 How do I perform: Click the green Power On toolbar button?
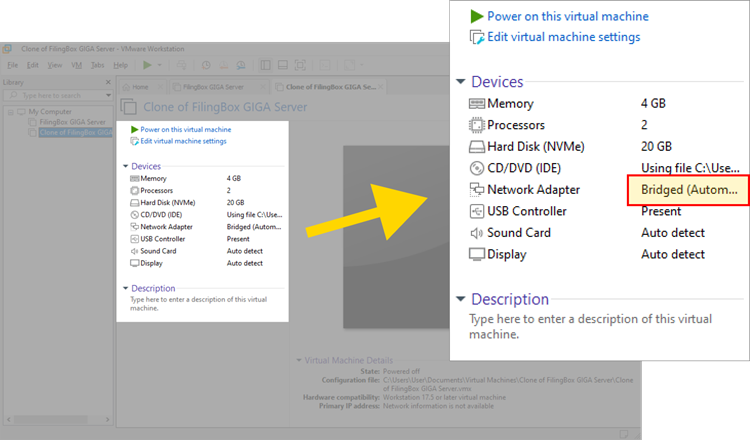pos(147,65)
